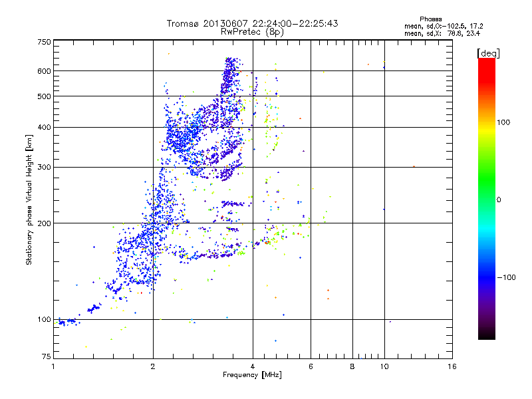Click the 'Frequency [MHz]' axis title
Viewport: 532px width, 399px height.
click(x=252, y=375)
